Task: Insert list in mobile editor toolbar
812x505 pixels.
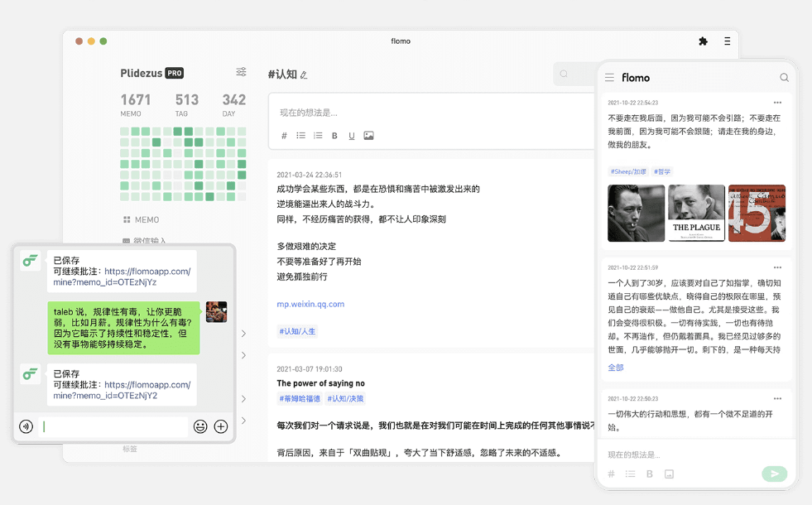Action: 630,474
